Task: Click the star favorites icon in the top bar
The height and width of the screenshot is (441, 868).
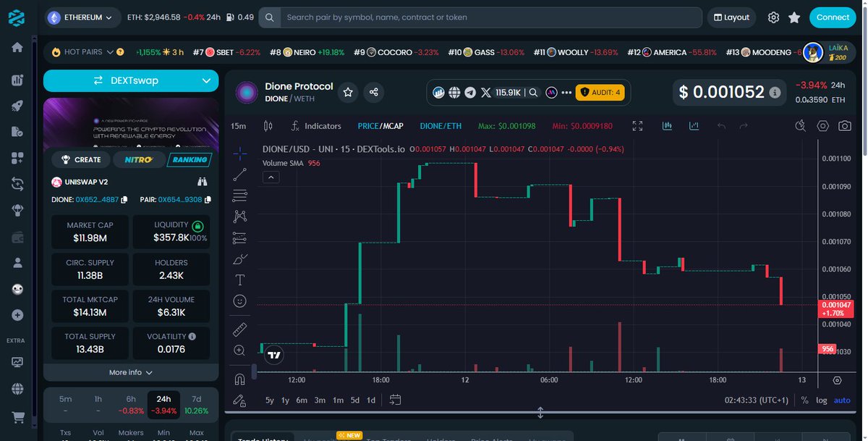Action: (x=794, y=17)
